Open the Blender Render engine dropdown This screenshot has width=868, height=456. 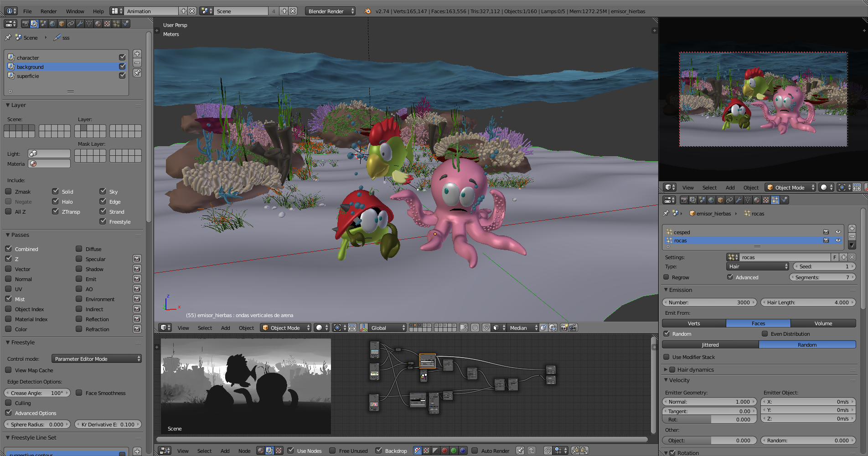coord(331,11)
